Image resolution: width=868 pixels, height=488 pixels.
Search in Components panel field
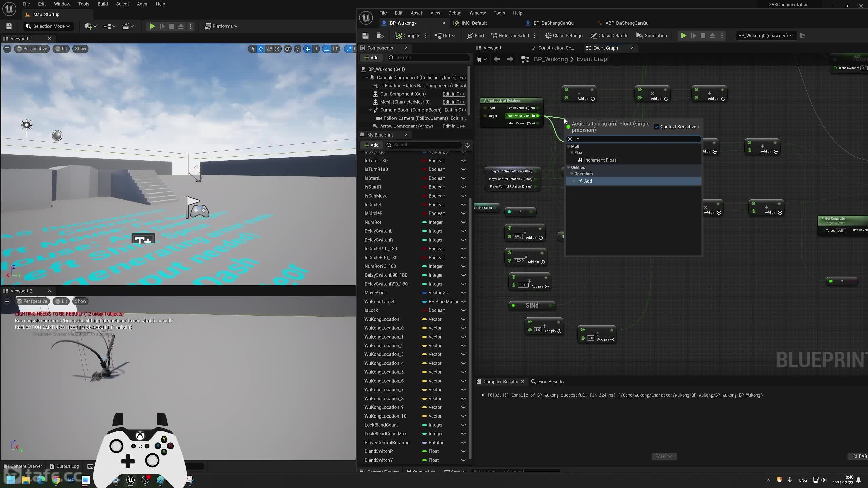pyautogui.click(x=429, y=58)
